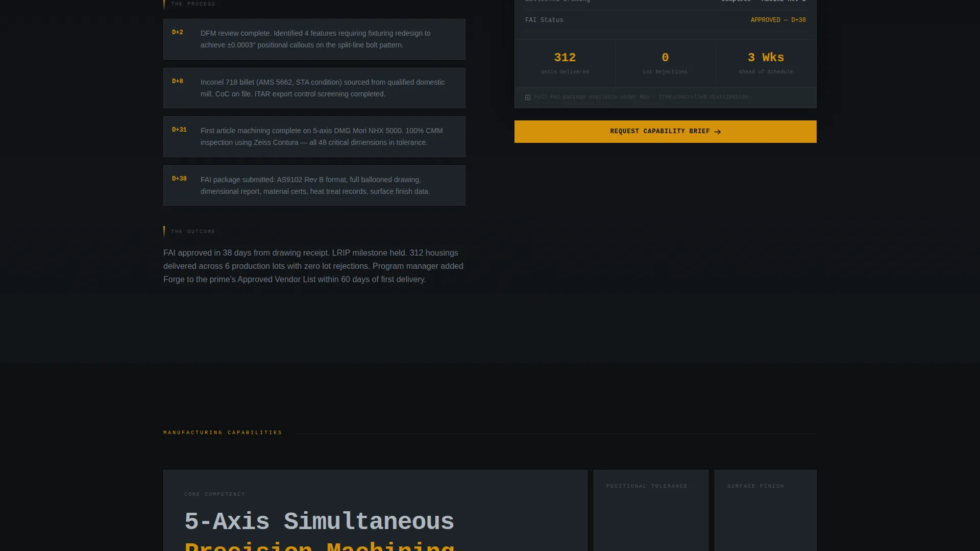Click the outcome paragraph starting 'FAI approved in 38 days'
The width and height of the screenshot is (980, 551).
(x=313, y=266)
